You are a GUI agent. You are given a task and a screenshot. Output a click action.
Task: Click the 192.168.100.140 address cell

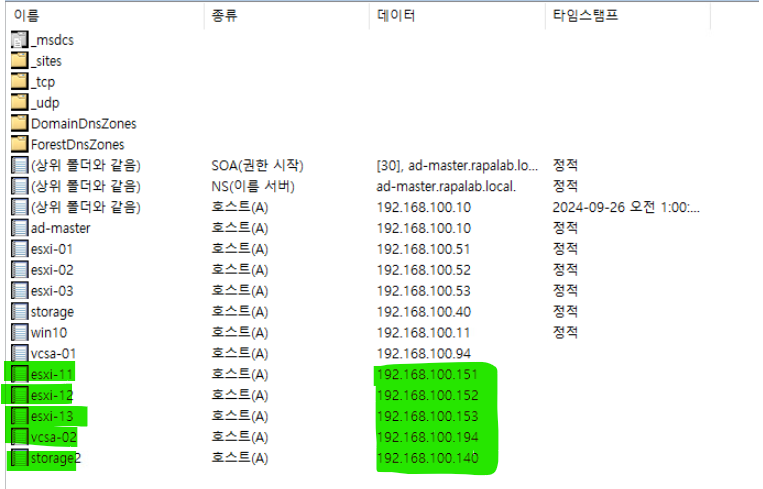point(428,458)
